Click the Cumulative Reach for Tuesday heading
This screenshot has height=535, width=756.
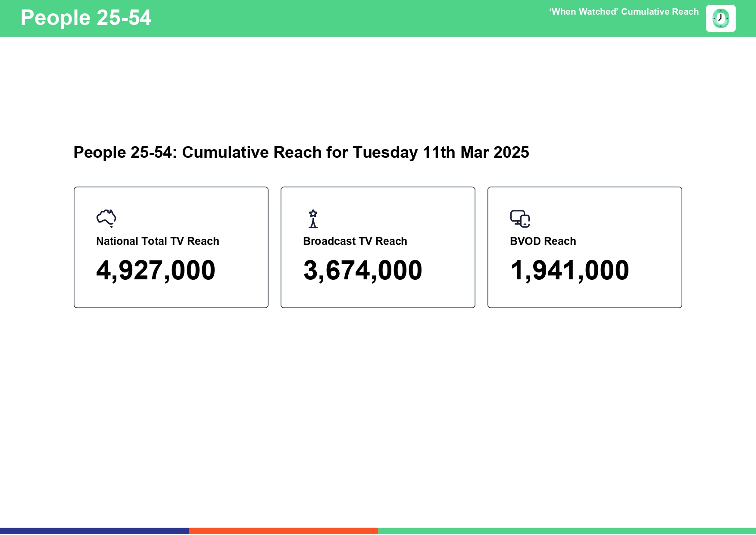tap(301, 153)
